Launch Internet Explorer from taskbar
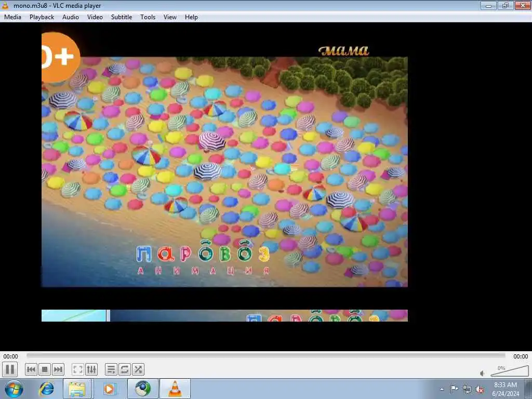The width and height of the screenshot is (532, 399). (x=46, y=389)
